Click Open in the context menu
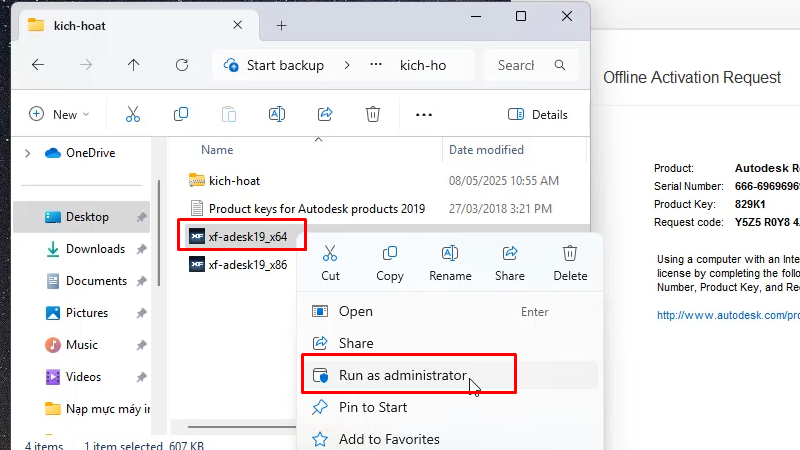The width and height of the screenshot is (800, 450). tap(449, 312)
